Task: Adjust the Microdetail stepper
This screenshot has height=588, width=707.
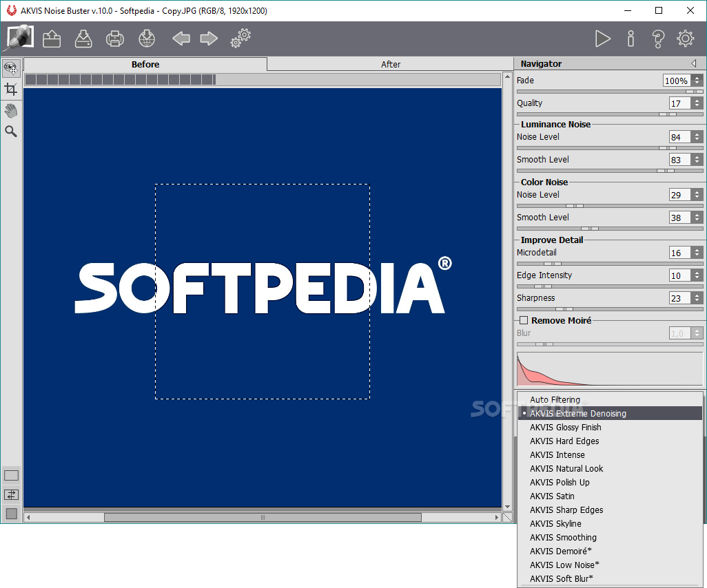Action: coord(697,253)
